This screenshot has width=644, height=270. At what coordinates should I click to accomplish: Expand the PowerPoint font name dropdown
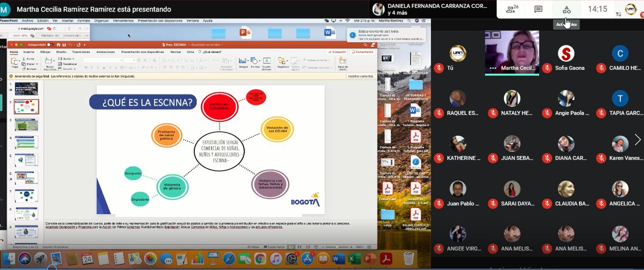click(120, 60)
